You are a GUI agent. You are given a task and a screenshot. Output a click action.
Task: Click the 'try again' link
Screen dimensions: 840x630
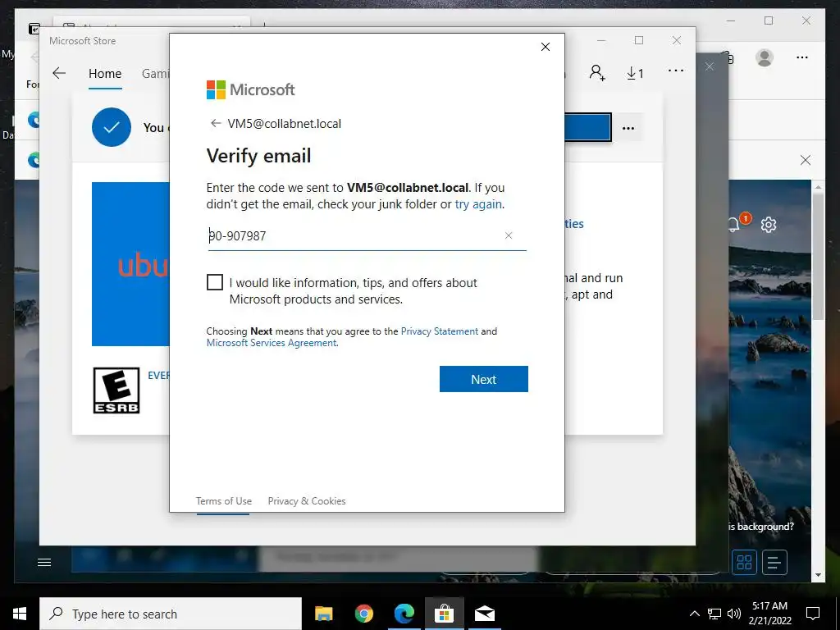pos(478,204)
